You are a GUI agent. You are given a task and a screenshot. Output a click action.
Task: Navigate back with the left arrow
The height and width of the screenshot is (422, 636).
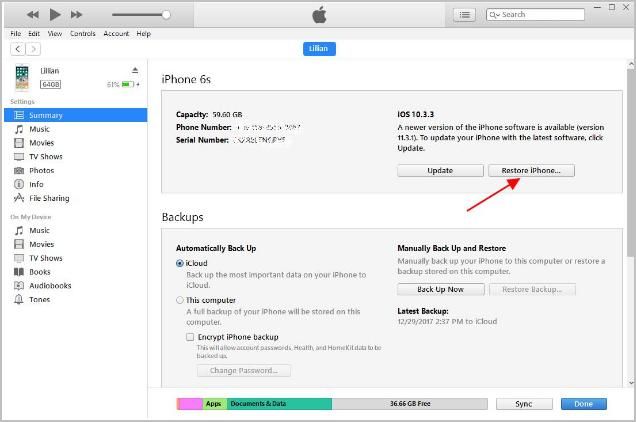tap(19, 49)
